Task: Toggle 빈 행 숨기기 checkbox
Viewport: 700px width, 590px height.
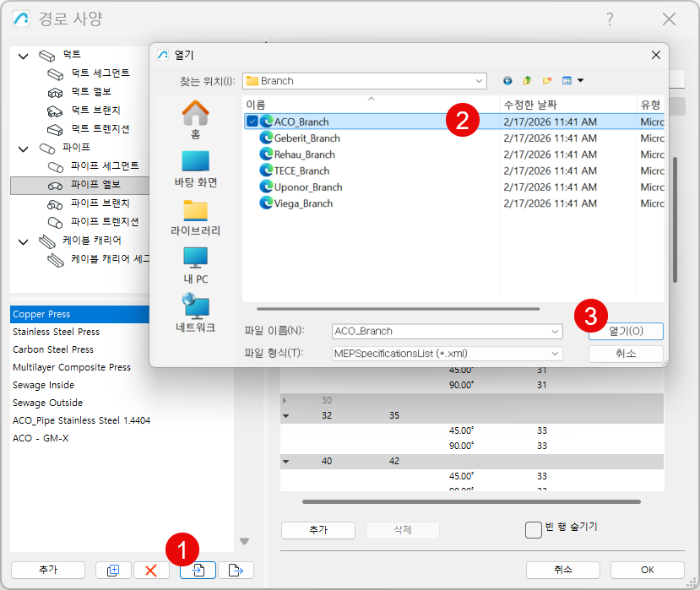Action: coord(534,530)
